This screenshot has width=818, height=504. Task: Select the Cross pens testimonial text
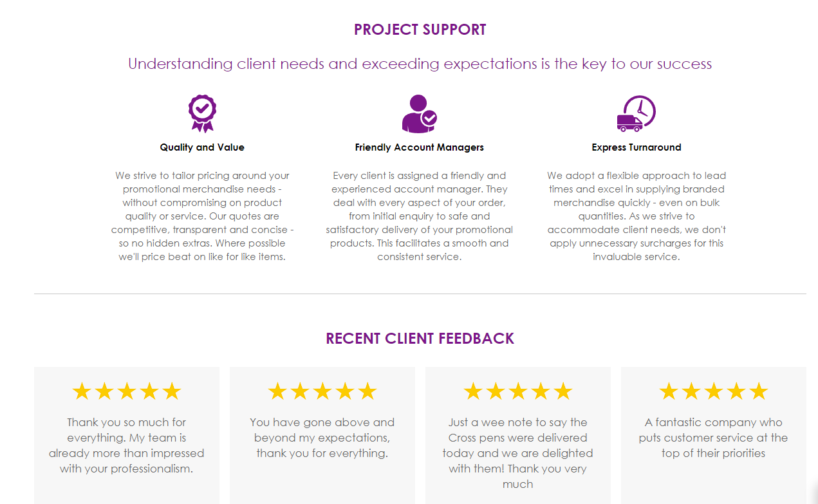[518, 453]
